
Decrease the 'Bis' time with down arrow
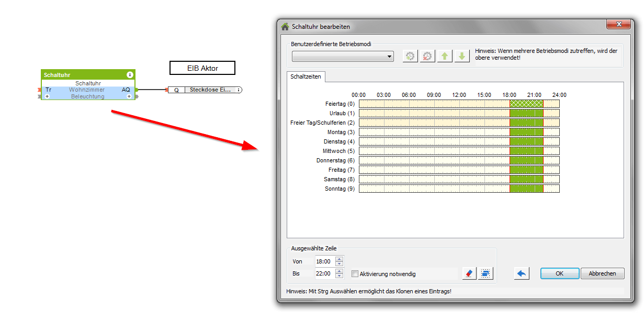pos(340,276)
